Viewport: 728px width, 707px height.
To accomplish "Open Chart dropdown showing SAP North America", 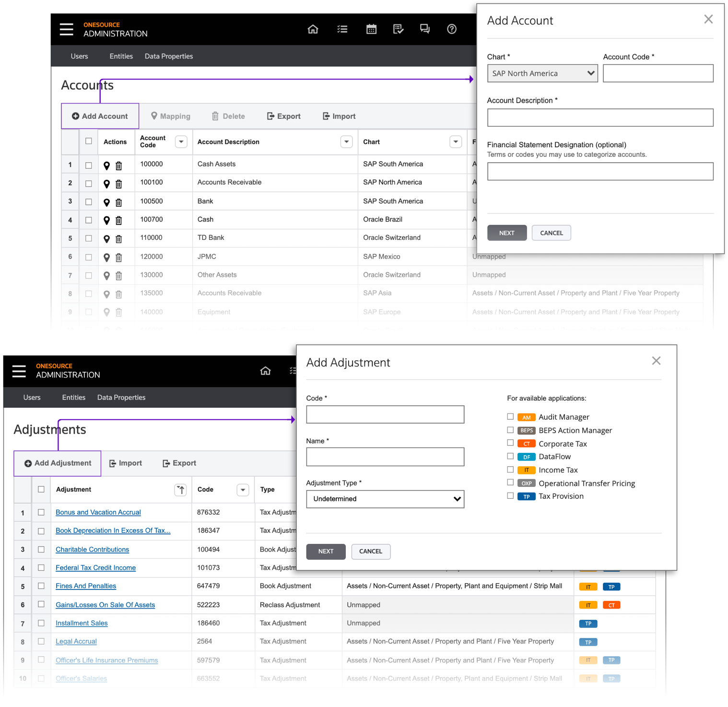I will tap(542, 73).
